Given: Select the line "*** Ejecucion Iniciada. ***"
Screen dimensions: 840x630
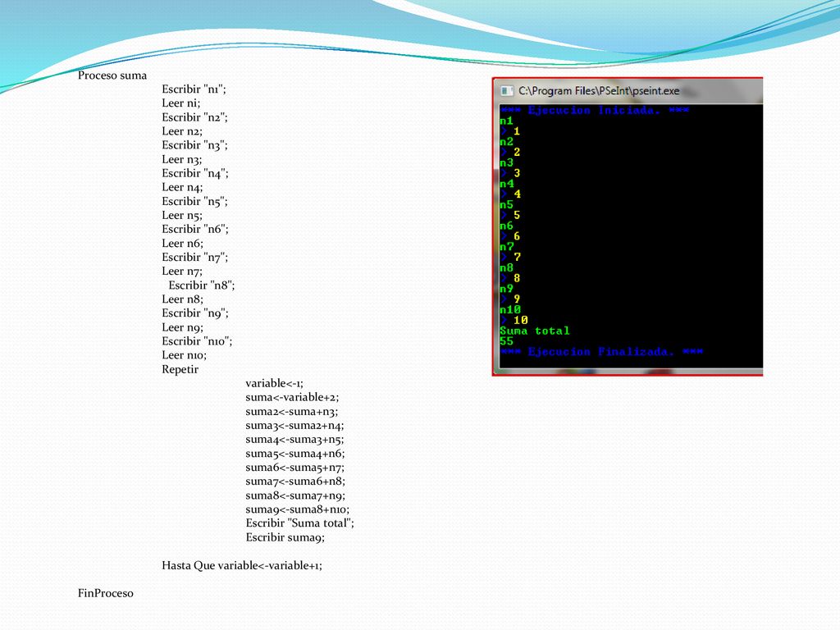Looking at the screenshot, I should point(594,111).
